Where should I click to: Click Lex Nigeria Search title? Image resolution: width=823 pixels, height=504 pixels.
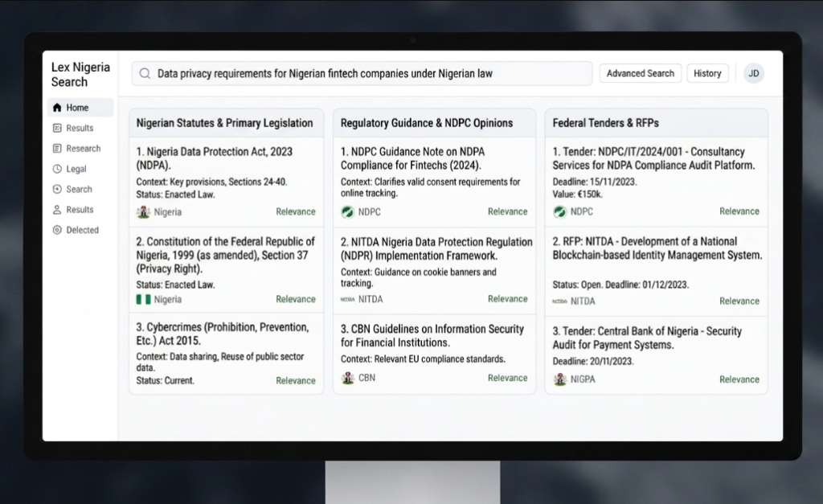(80, 75)
